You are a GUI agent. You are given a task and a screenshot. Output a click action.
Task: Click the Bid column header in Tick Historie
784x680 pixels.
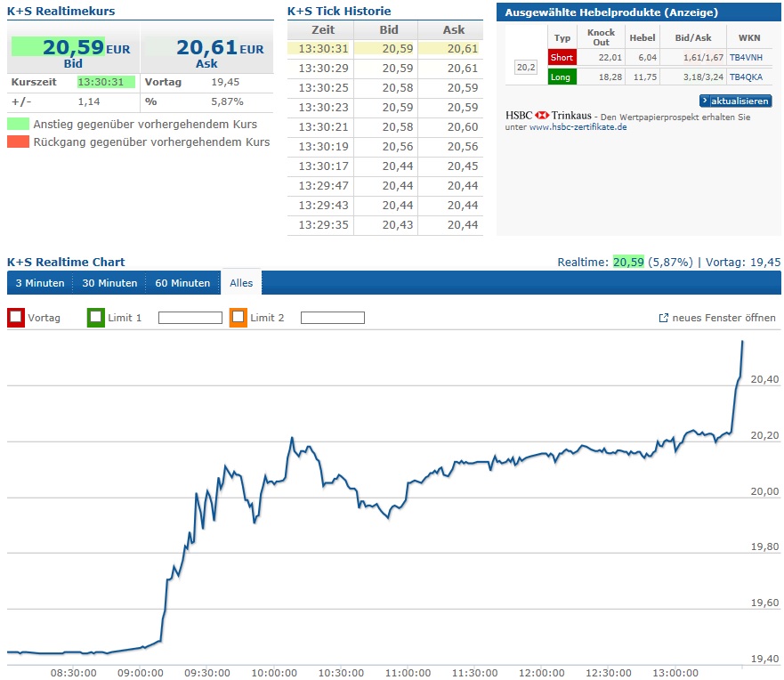pyautogui.click(x=389, y=30)
